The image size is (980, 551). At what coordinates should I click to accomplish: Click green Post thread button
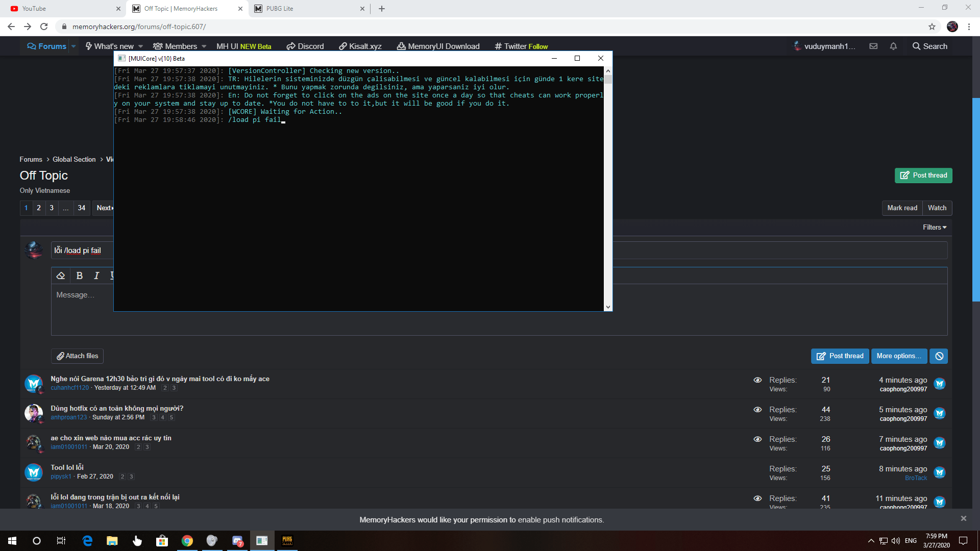tap(923, 176)
